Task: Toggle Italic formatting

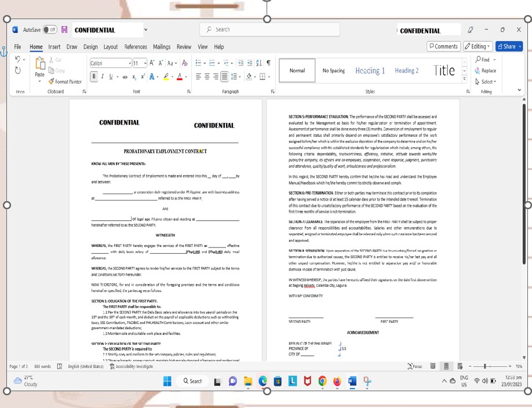Action: click(x=103, y=76)
